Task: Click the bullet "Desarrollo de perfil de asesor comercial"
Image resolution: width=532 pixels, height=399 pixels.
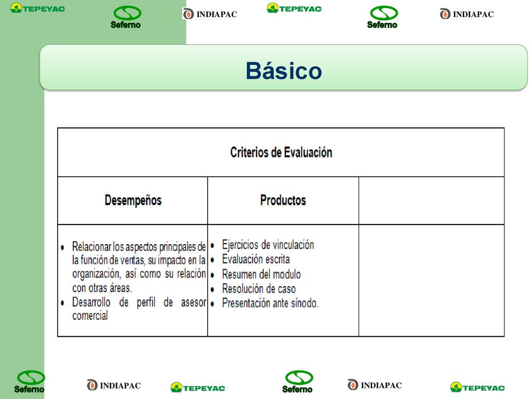Action: [x=139, y=309]
